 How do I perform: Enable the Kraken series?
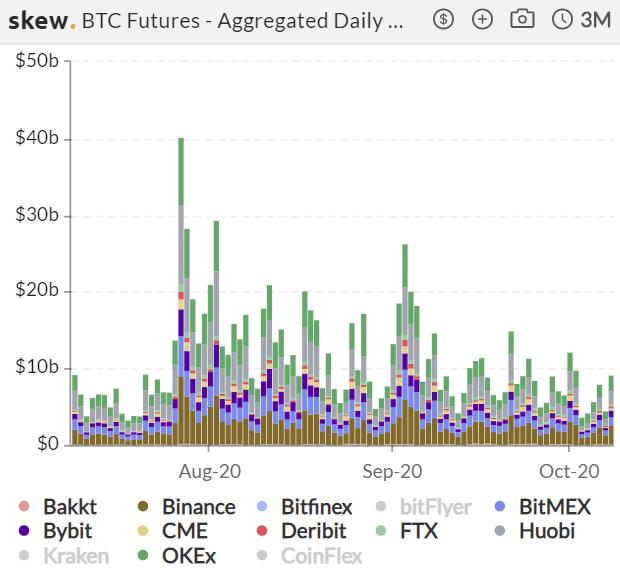coord(64,555)
